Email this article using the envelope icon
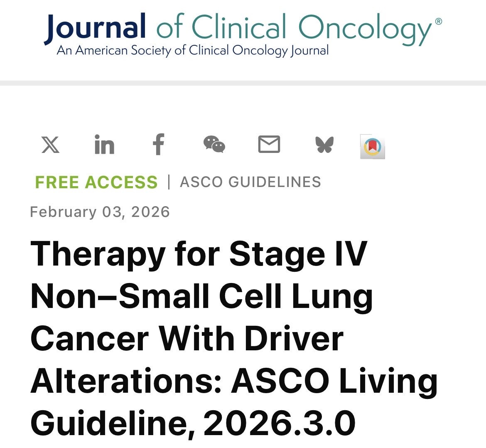Image resolution: width=486 pixels, height=448 pixels. pos(269,144)
